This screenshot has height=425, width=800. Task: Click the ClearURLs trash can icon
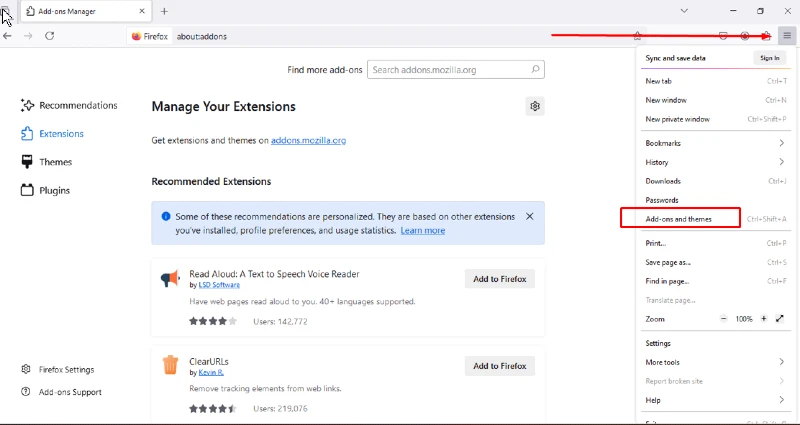coord(170,365)
